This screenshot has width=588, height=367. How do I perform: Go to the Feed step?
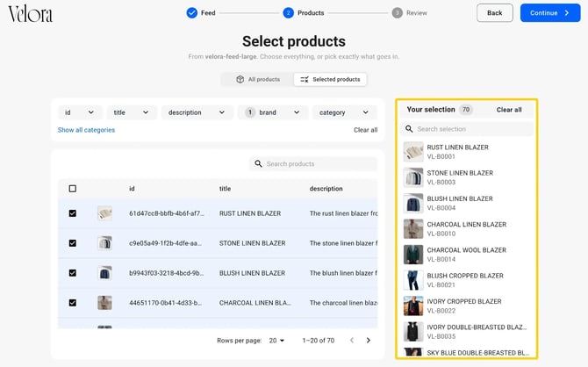coord(201,13)
